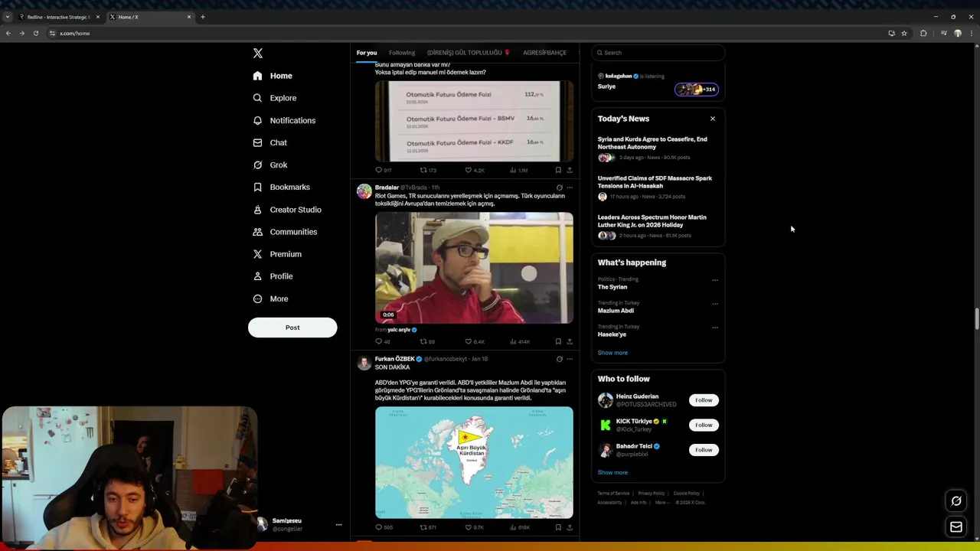Switch to the For you tab
Image resolution: width=980 pixels, height=551 pixels.
click(367, 53)
